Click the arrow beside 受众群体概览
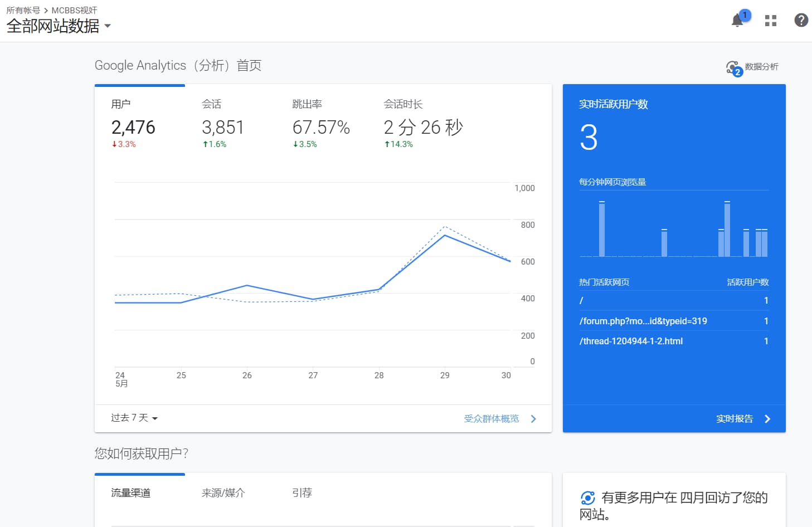This screenshot has height=527, width=812. click(533, 419)
